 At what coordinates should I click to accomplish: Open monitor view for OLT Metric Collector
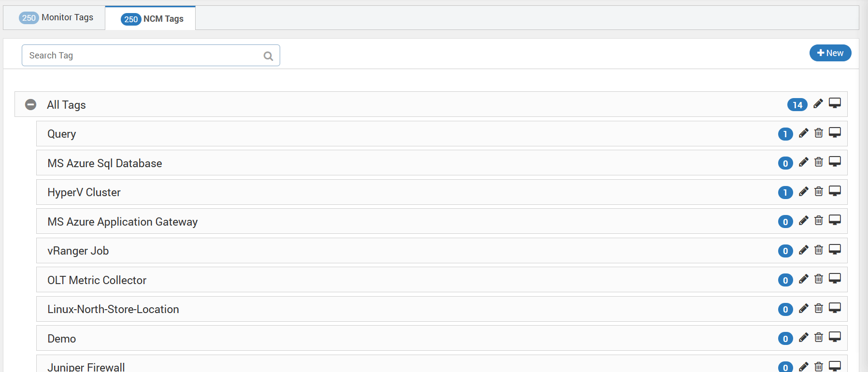[x=835, y=278]
